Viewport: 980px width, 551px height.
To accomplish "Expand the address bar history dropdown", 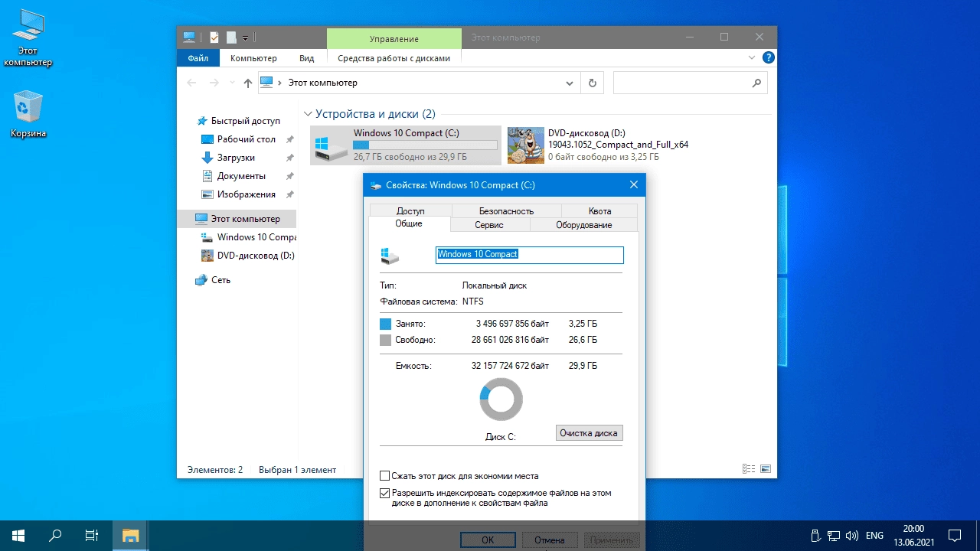I will 570,83.
